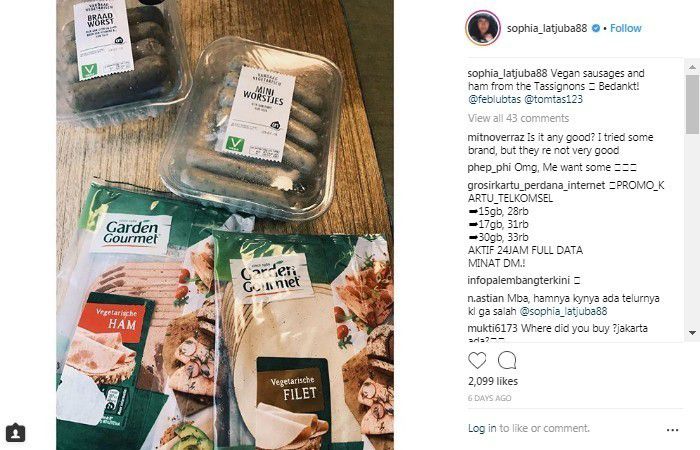Open grosirkartu_perdana_internet commenter profile
700x450 pixels.
click(536, 185)
